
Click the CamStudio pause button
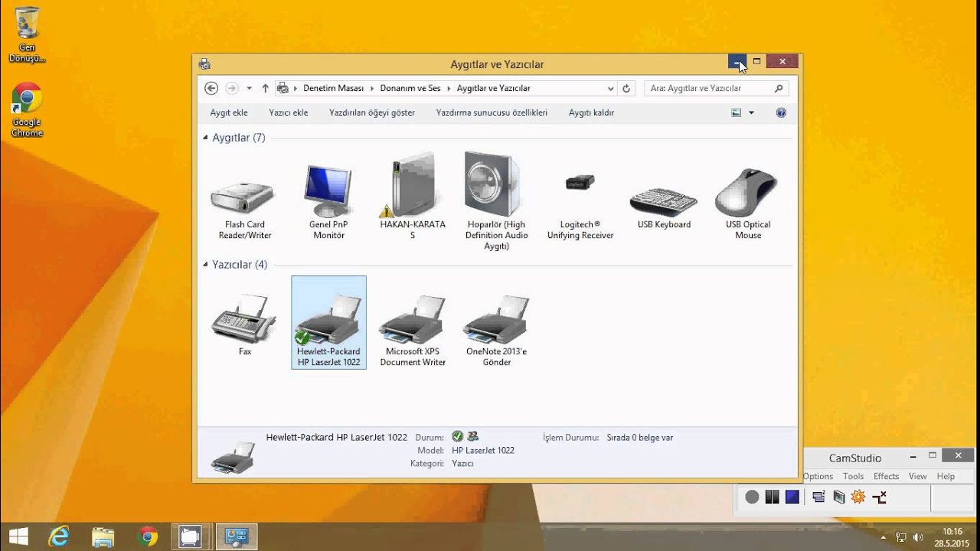[772, 497]
